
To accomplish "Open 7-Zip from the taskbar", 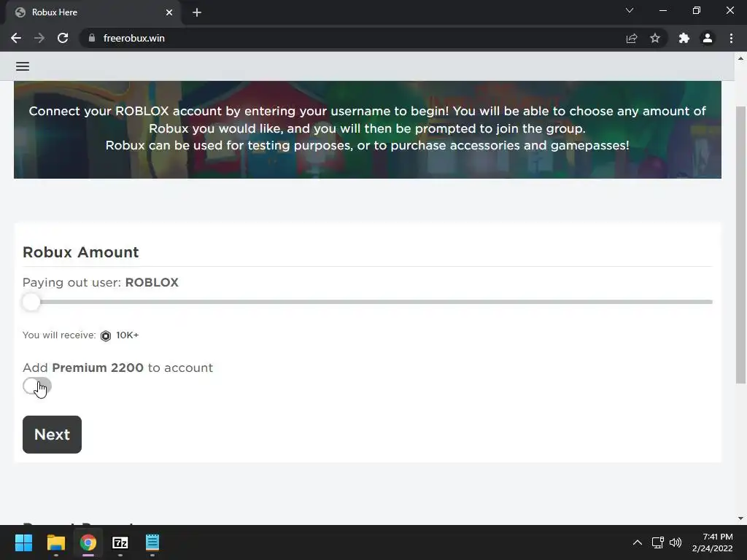I will pos(120,542).
